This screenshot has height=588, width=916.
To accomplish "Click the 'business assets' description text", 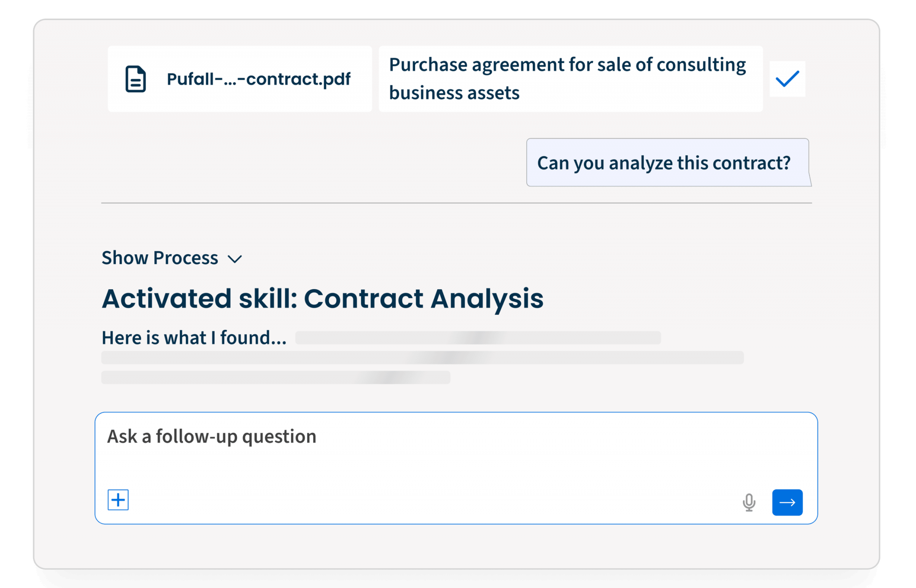I will tap(454, 93).
